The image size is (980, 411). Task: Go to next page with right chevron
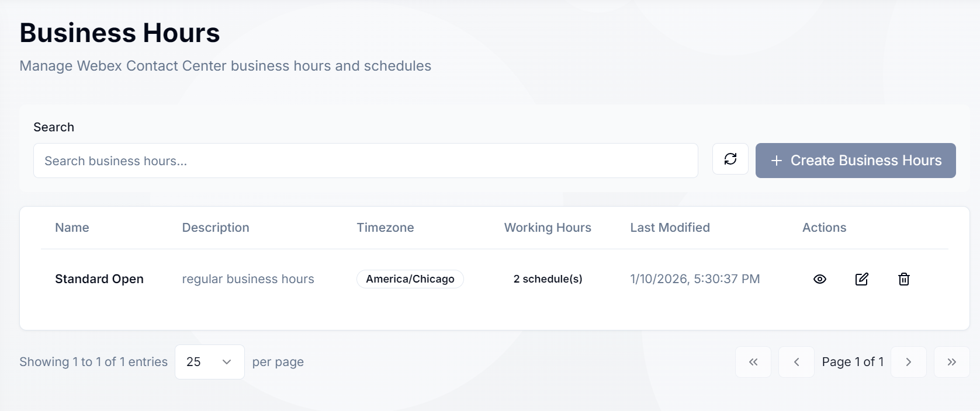tap(908, 362)
